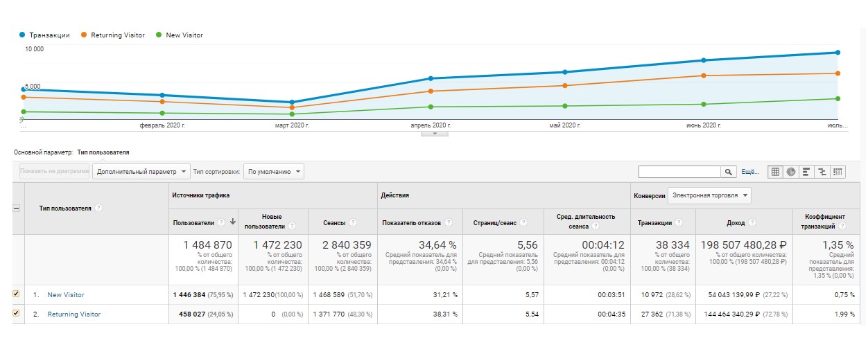Viewport: 868px width, 338px height.
Task: Click total users value 1 484 870
Action: pyautogui.click(x=207, y=245)
